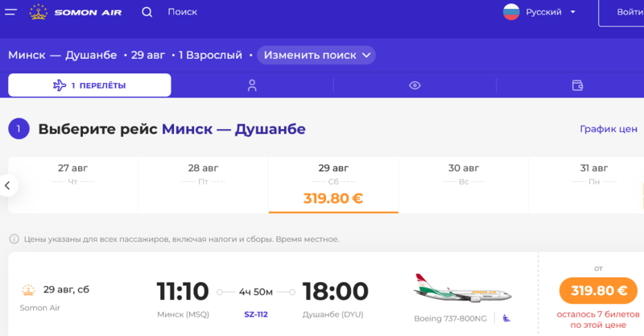
Task: Expand Изменить поиск dropdown
Action: coord(316,55)
